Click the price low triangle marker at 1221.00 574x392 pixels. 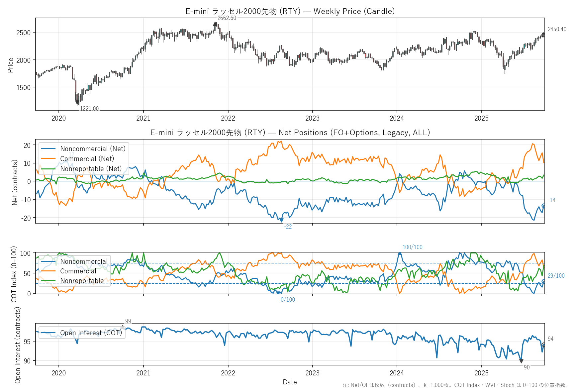77,103
